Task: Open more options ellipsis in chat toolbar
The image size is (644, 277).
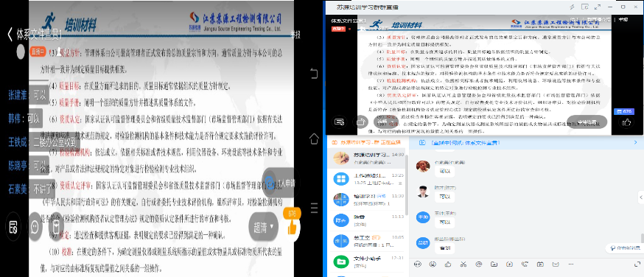Action: tap(570, 264)
